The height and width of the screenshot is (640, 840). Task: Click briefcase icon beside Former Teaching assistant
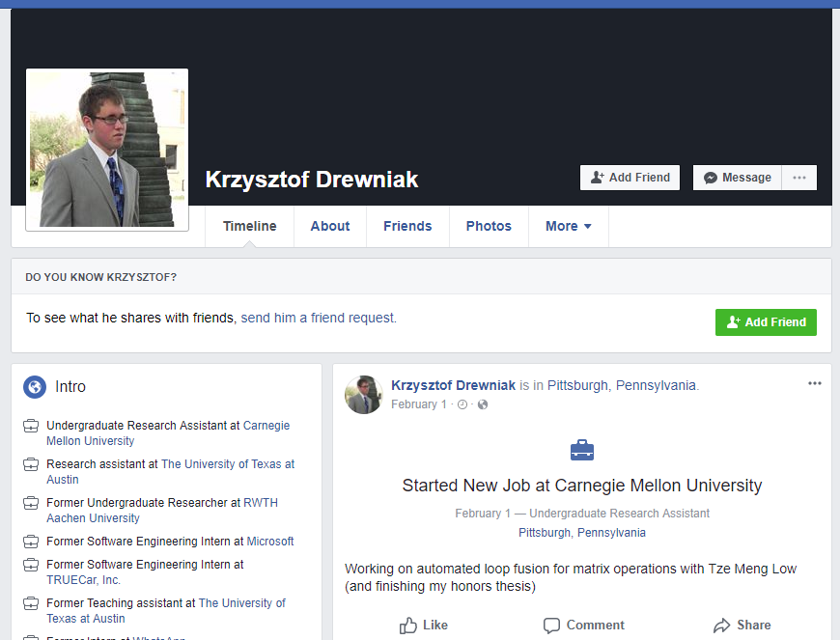coord(31,603)
